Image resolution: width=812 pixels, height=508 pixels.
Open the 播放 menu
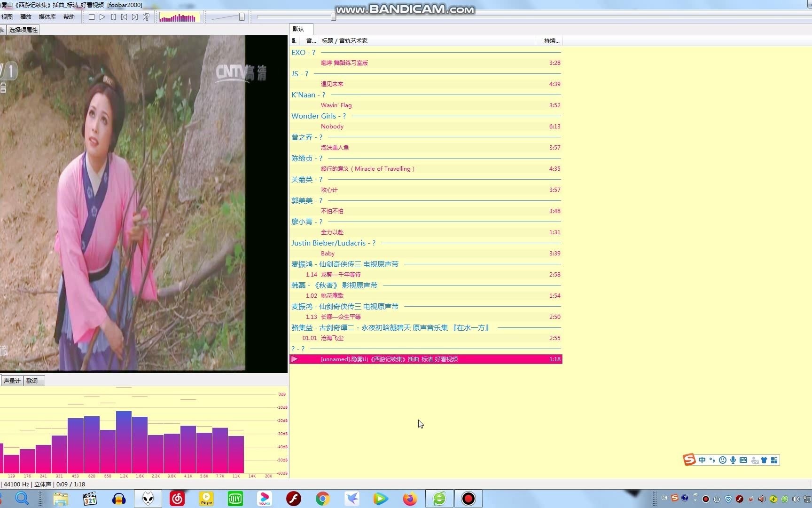pos(26,17)
